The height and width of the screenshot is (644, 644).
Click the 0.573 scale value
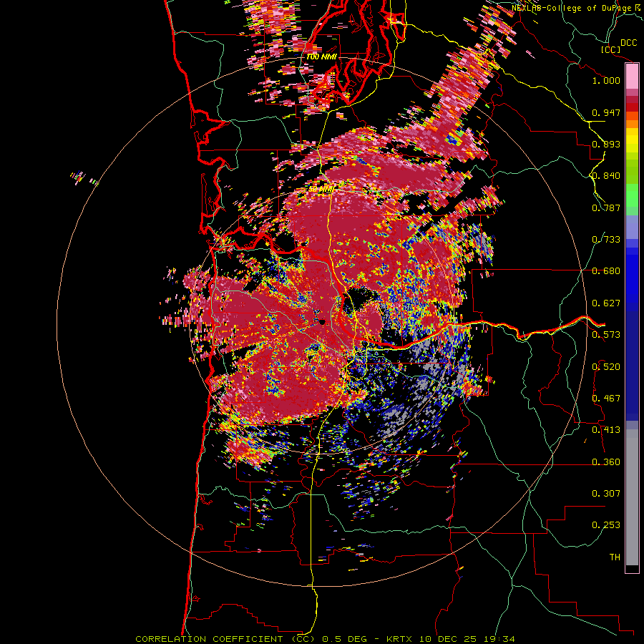[606, 335]
